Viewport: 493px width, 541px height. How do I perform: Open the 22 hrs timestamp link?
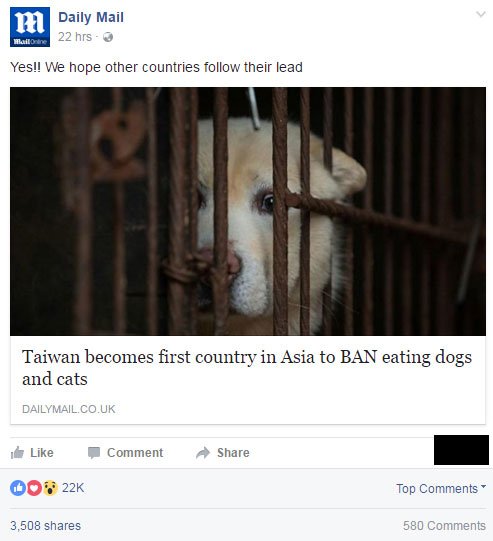pyautogui.click(x=75, y=37)
